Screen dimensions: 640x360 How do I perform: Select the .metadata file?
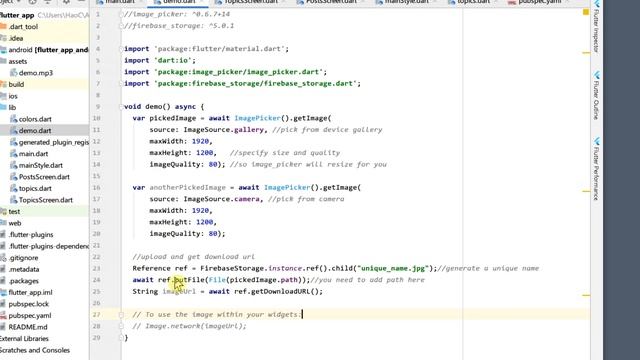tap(24, 269)
